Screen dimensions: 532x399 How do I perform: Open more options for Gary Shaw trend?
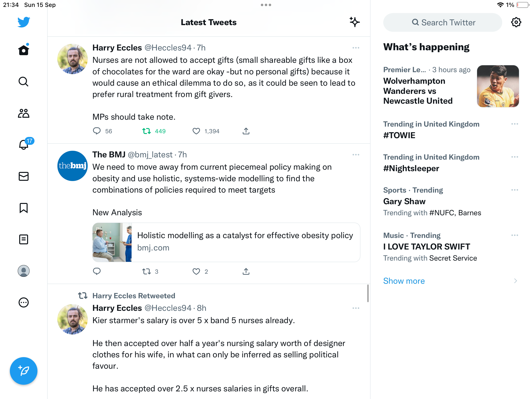[515, 190]
